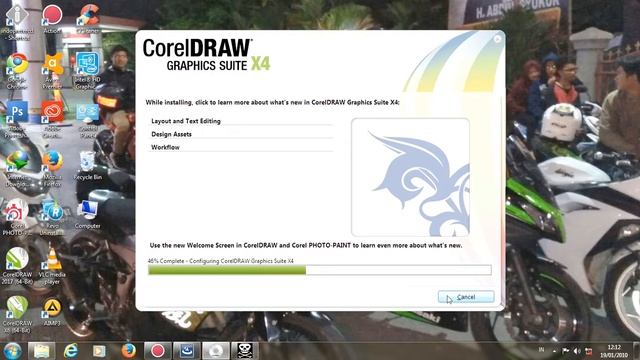Select the Corel PHOTO-PAINT desktop icon
This screenshot has height=360, width=640.
pos(17,218)
